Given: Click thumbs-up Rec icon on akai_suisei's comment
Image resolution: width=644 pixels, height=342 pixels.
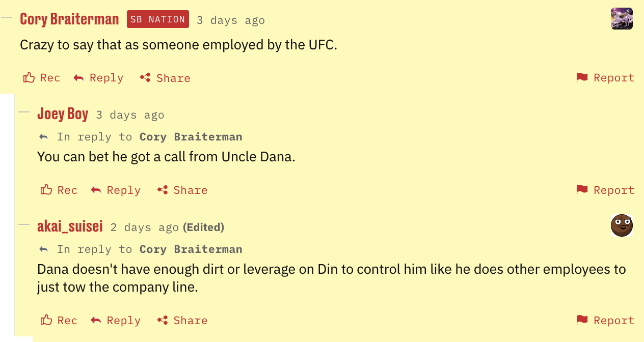Looking at the screenshot, I should tap(46, 321).
